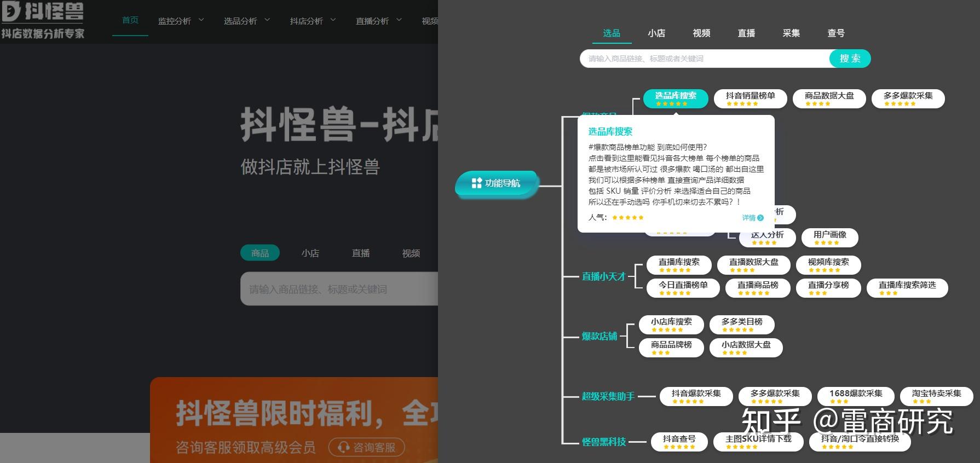Click the 详情 arrow icon in the popup
Screen dimensions: 980x463
pos(760,218)
